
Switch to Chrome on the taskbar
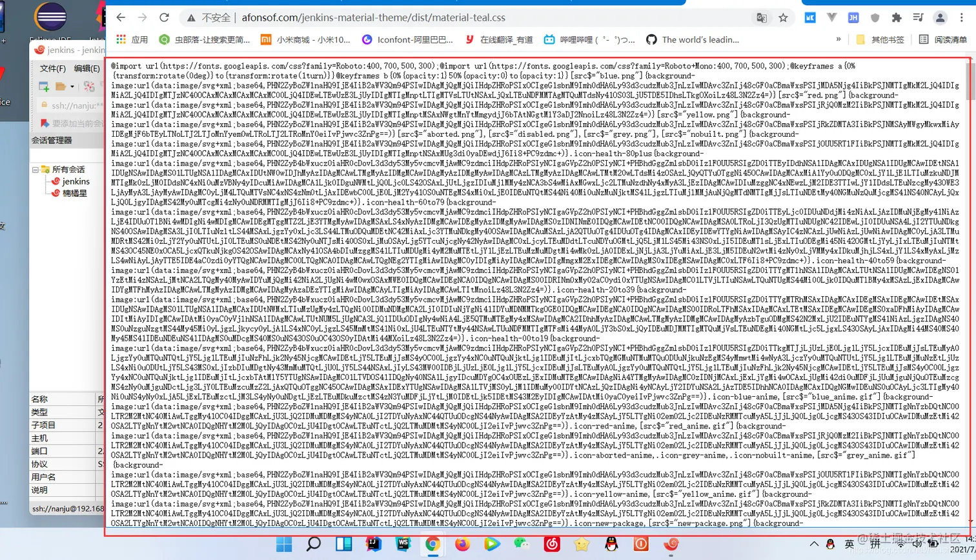[432, 544]
